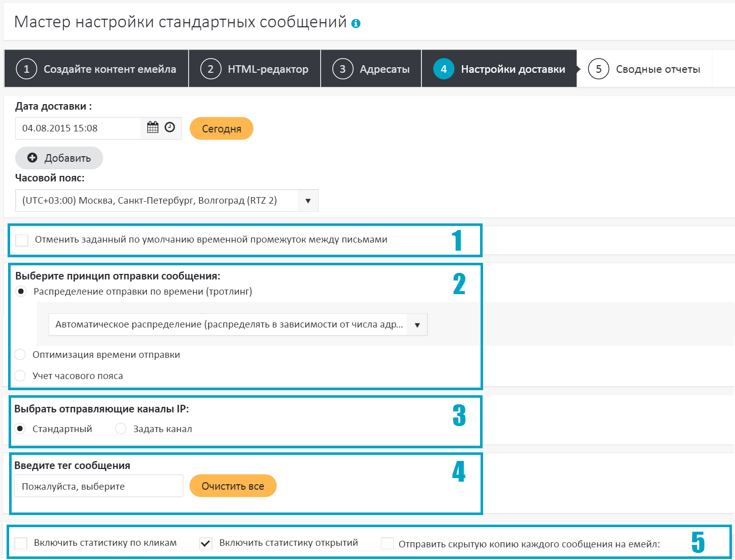Viewport: 735px width, 560px height.
Task: Enable Отменить заданный по умолчанию временной промежуток checkbox
Action: [22, 240]
